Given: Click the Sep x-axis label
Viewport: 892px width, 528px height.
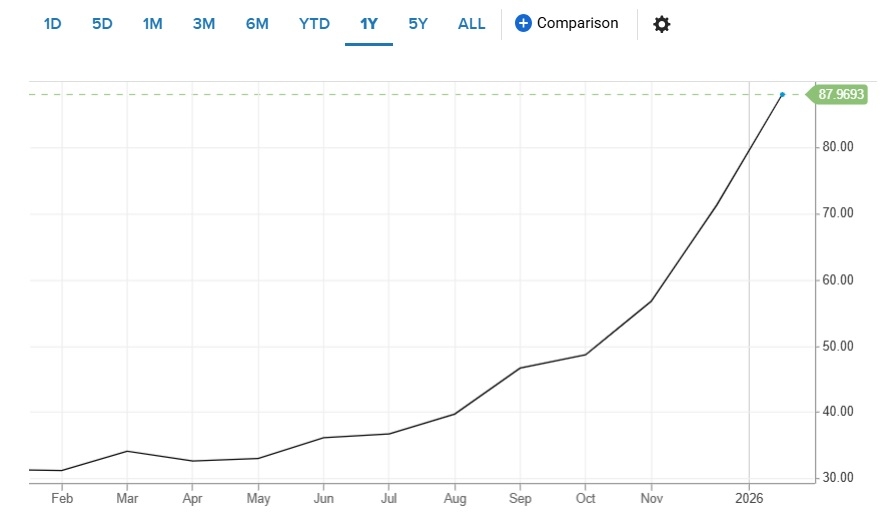Looking at the screenshot, I should point(520,498).
